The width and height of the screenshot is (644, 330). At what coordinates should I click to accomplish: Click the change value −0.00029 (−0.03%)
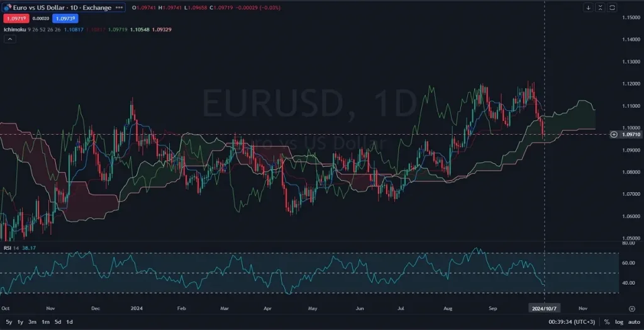(257, 8)
